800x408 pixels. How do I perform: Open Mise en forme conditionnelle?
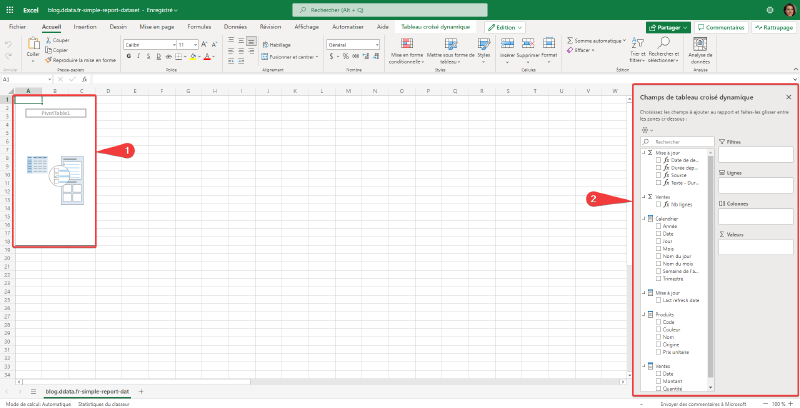[407, 51]
